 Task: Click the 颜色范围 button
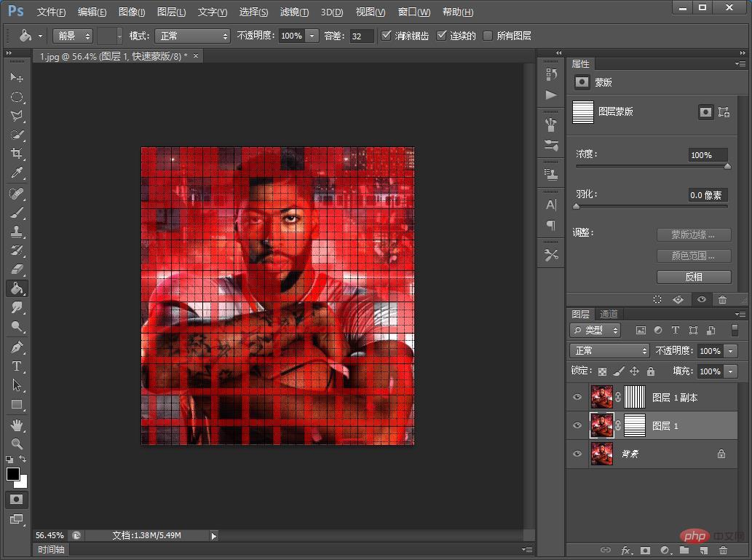pos(694,256)
